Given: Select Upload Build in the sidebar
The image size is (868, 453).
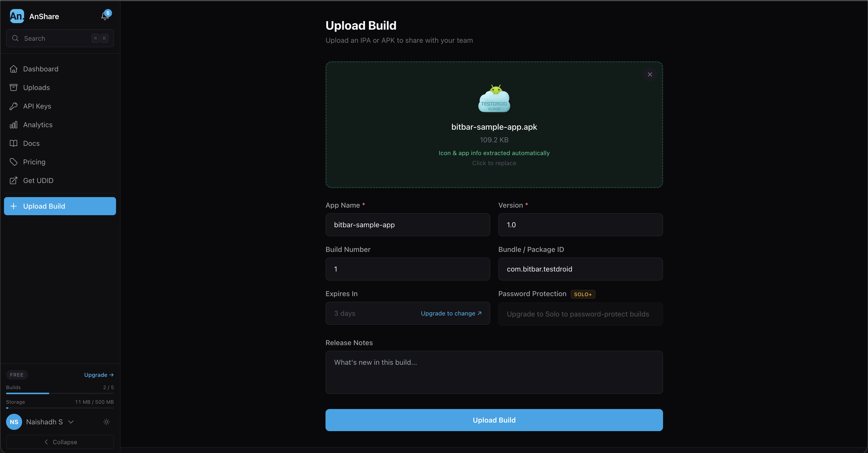Looking at the screenshot, I should (x=60, y=206).
